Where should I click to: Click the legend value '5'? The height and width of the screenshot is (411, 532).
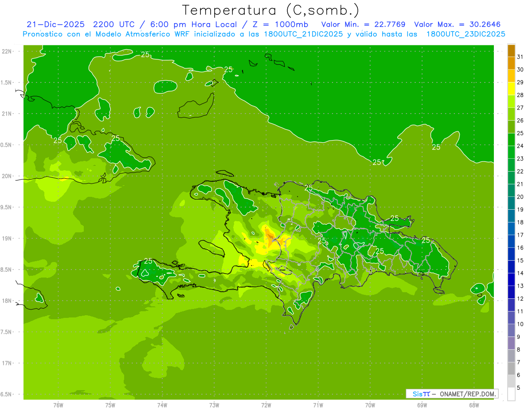click(x=519, y=388)
